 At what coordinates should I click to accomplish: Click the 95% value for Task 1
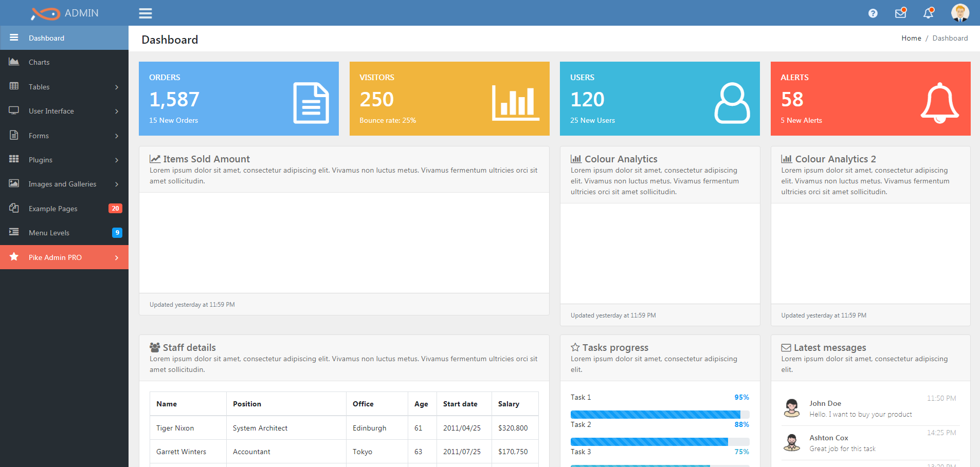pos(741,397)
